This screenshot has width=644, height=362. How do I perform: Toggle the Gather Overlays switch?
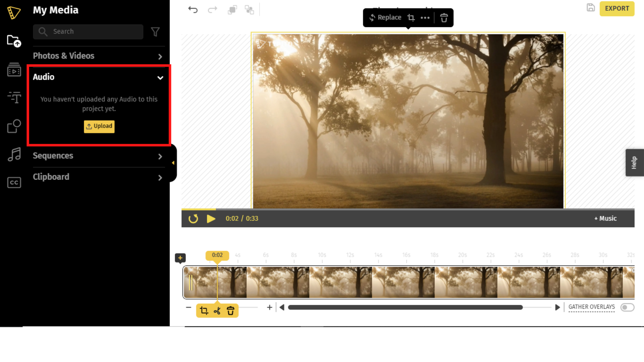pos(627,307)
